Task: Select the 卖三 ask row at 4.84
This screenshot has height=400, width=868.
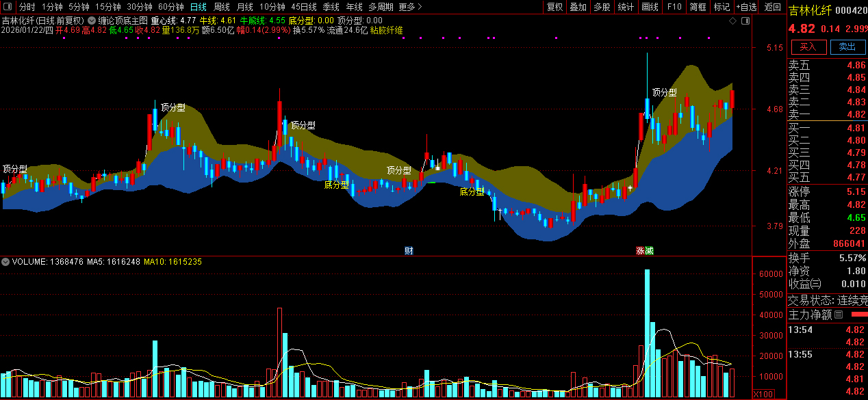Action: [x=828, y=90]
